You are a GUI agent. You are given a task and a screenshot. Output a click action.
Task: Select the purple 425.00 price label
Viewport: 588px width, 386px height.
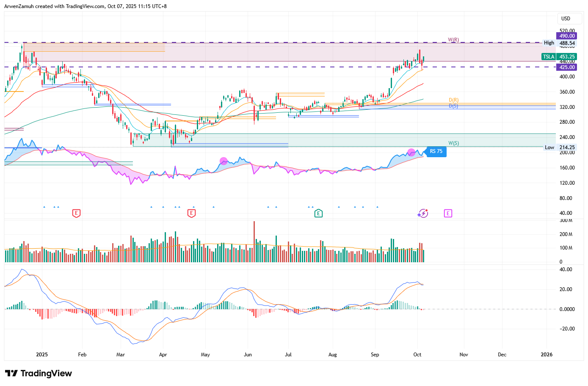(x=566, y=67)
